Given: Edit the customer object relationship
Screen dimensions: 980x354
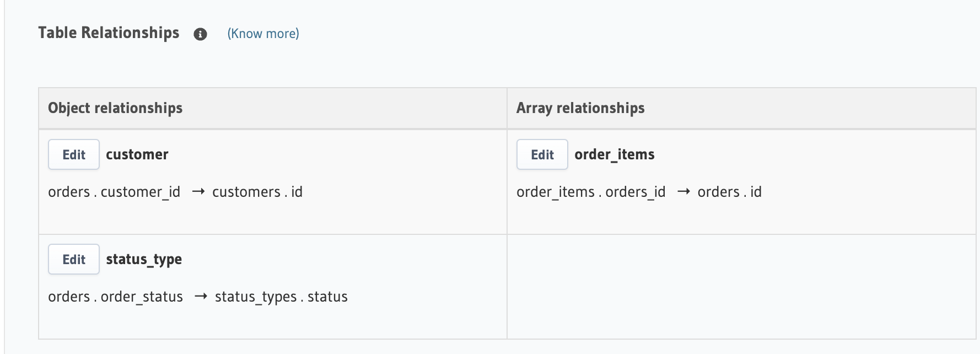Looking at the screenshot, I should (x=74, y=154).
